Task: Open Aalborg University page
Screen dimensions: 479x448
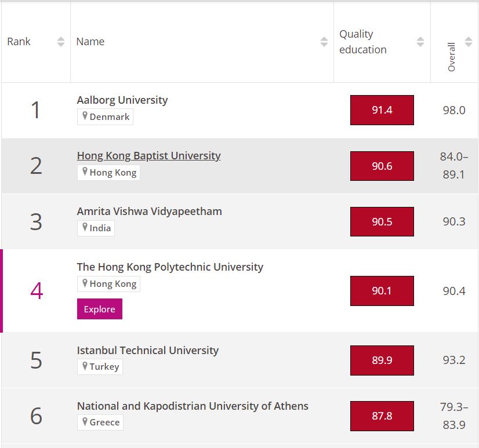Action: click(122, 100)
